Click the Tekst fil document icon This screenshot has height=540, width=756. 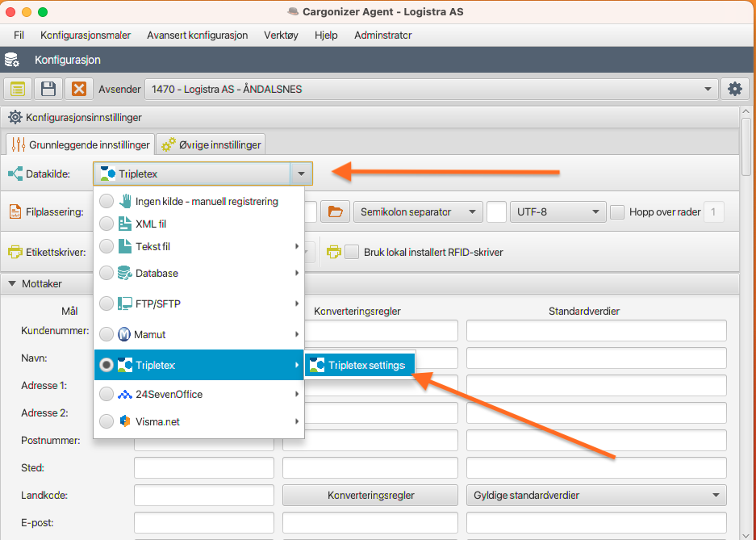click(125, 246)
